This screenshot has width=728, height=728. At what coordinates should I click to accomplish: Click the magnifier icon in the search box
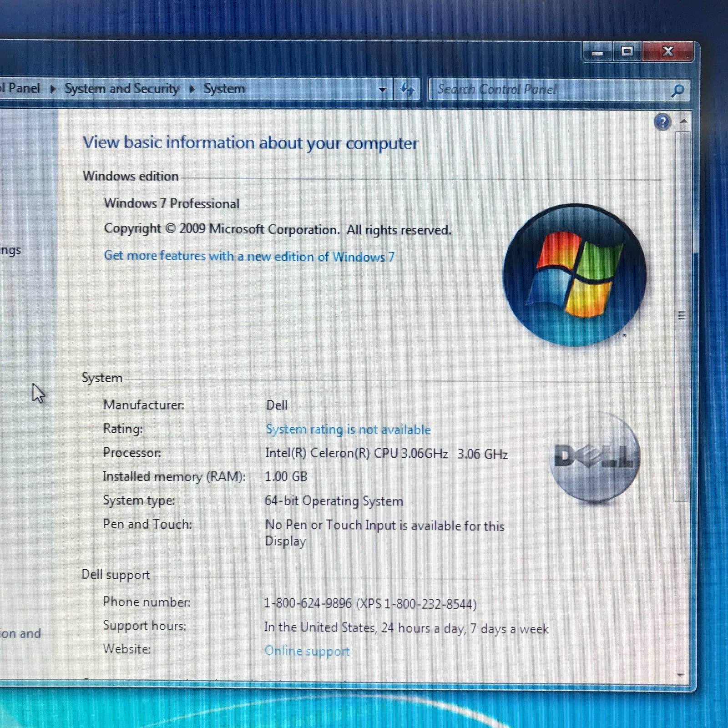[x=677, y=91]
